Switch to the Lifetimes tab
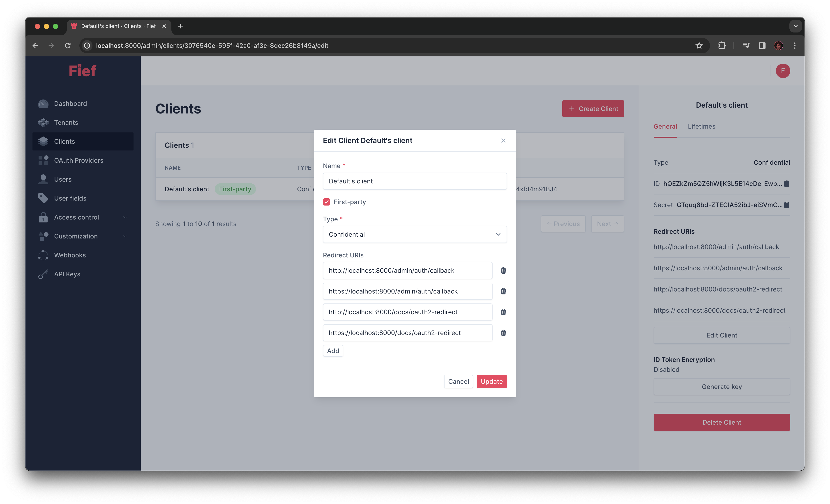Image resolution: width=830 pixels, height=504 pixels. click(701, 126)
